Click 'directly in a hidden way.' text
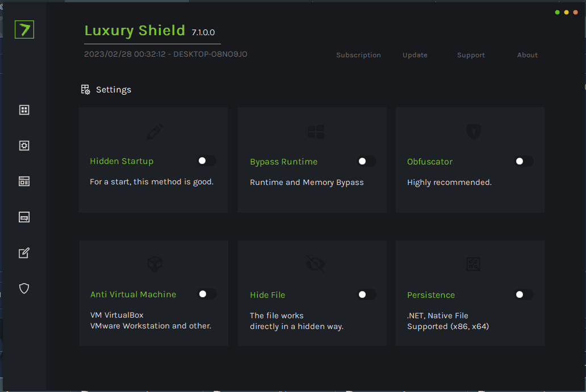The width and height of the screenshot is (586, 392). pos(297,326)
